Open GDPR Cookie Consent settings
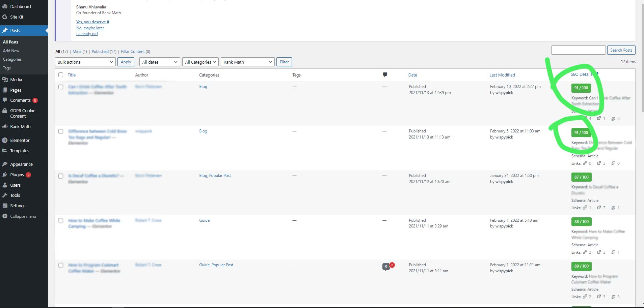This screenshot has width=644, height=308. coord(22,113)
